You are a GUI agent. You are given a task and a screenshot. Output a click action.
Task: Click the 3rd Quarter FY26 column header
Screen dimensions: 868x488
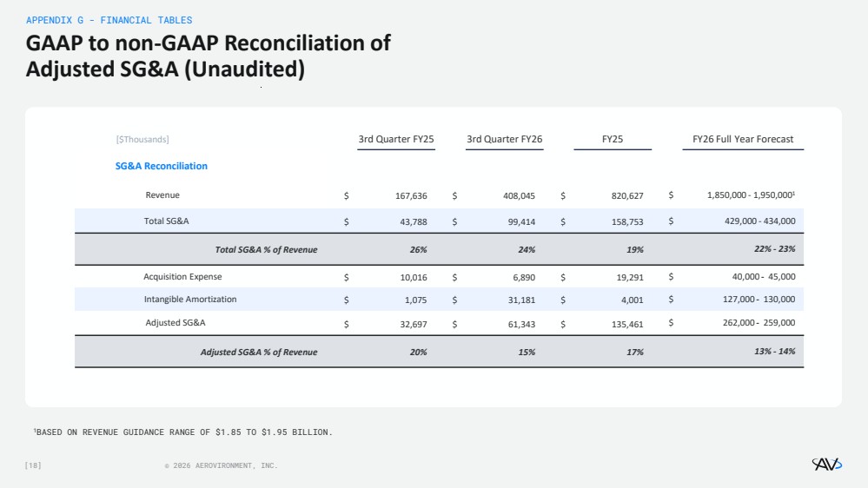[x=505, y=139]
